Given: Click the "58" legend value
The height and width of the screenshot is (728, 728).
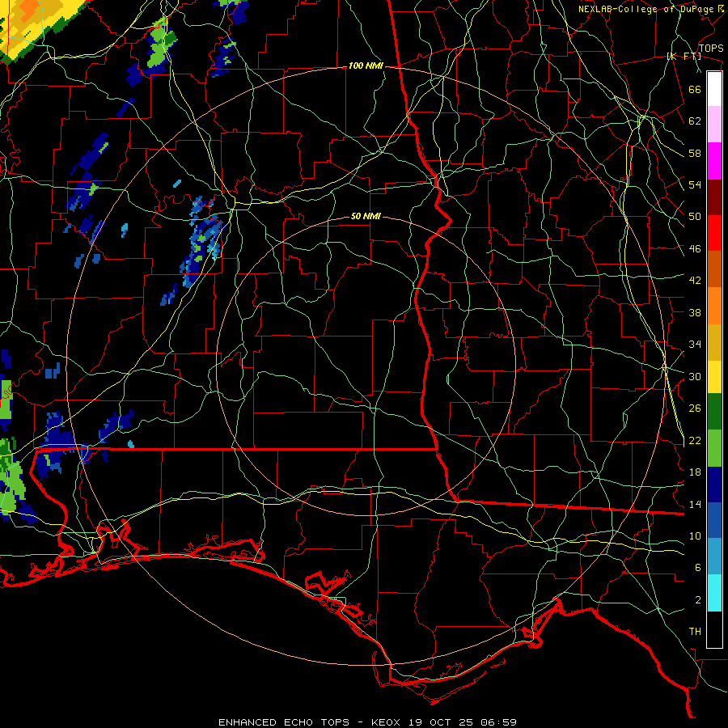Looking at the screenshot, I should (695, 153).
